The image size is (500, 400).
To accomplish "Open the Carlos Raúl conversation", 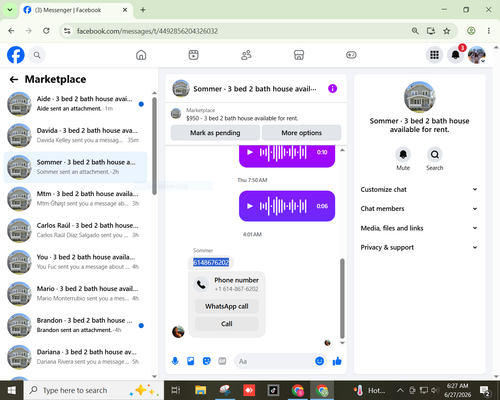I will 76,230.
